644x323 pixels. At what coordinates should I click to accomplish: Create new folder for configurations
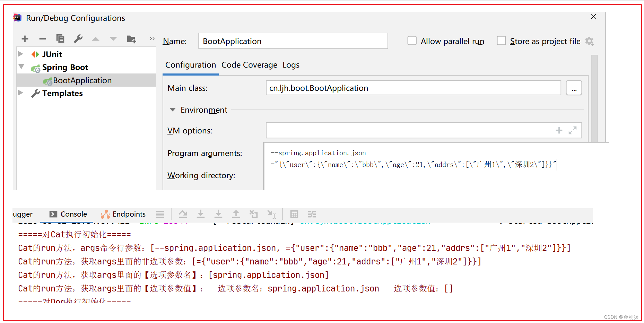[x=131, y=39]
